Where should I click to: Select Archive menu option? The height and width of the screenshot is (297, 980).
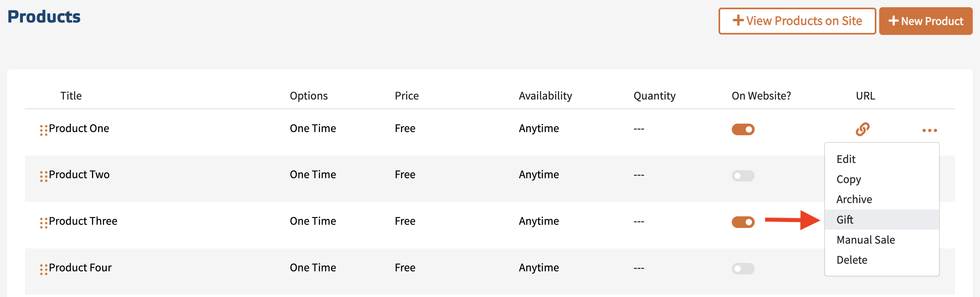point(854,199)
